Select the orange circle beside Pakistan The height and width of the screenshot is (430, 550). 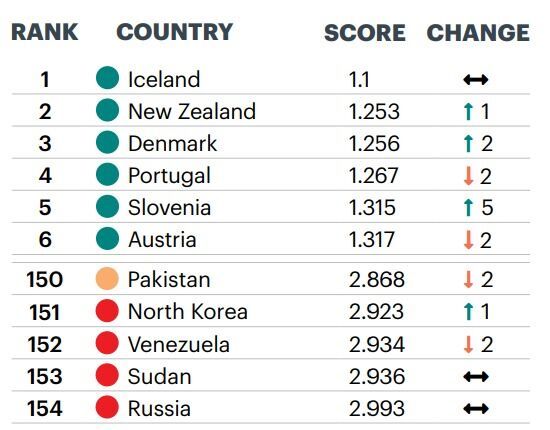pos(107,278)
